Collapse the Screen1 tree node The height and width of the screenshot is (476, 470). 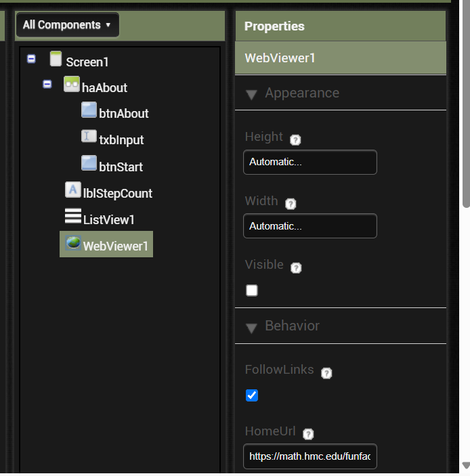31,59
